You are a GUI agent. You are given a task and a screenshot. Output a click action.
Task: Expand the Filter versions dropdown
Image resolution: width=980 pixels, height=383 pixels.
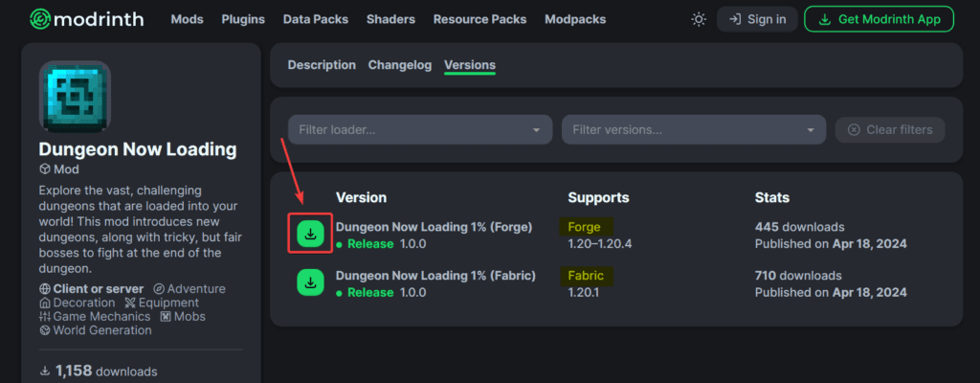pos(693,129)
